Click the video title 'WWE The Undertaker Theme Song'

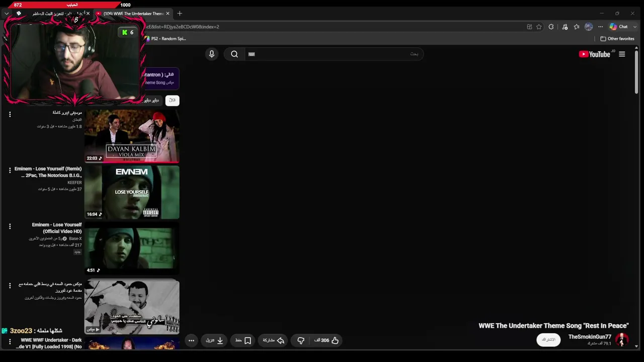[x=553, y=326]
